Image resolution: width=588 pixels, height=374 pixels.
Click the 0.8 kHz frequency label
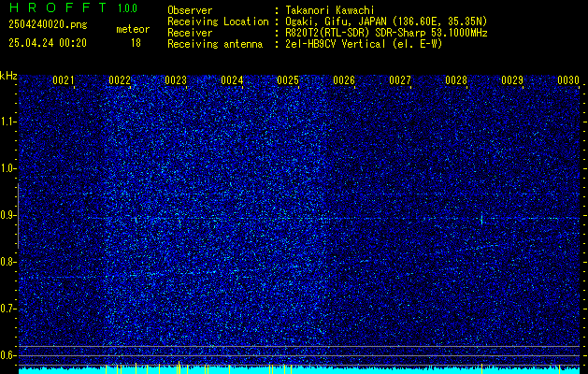[7, 262]
